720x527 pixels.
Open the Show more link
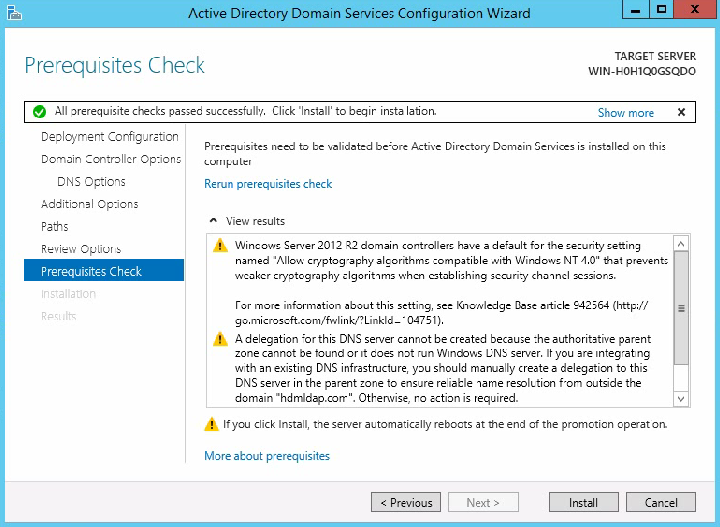pyautogui.click(x=625, y=112)
